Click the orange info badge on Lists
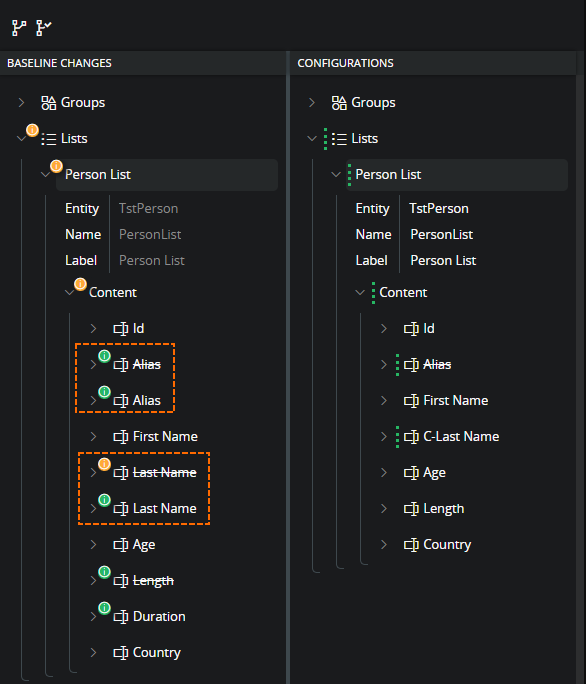The height and width of the screenshot is (684, 586). click(32, 130)
